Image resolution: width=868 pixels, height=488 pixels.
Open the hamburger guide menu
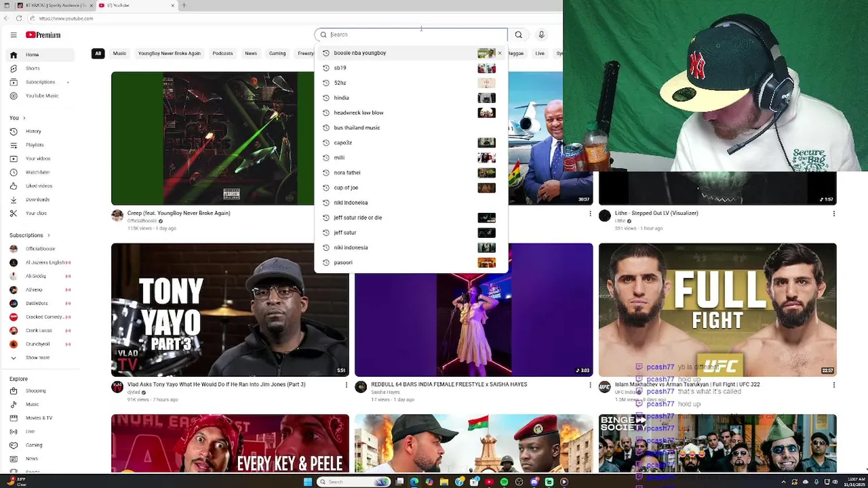pos(14,35)
